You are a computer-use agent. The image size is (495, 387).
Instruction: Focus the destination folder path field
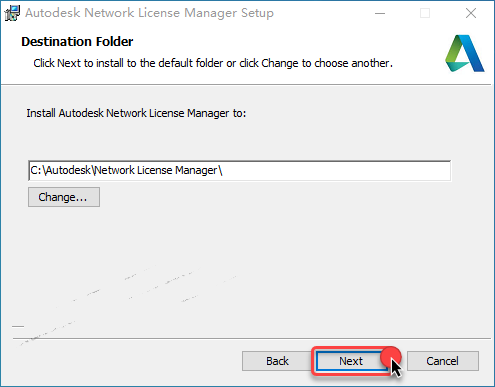coord(240,171)
